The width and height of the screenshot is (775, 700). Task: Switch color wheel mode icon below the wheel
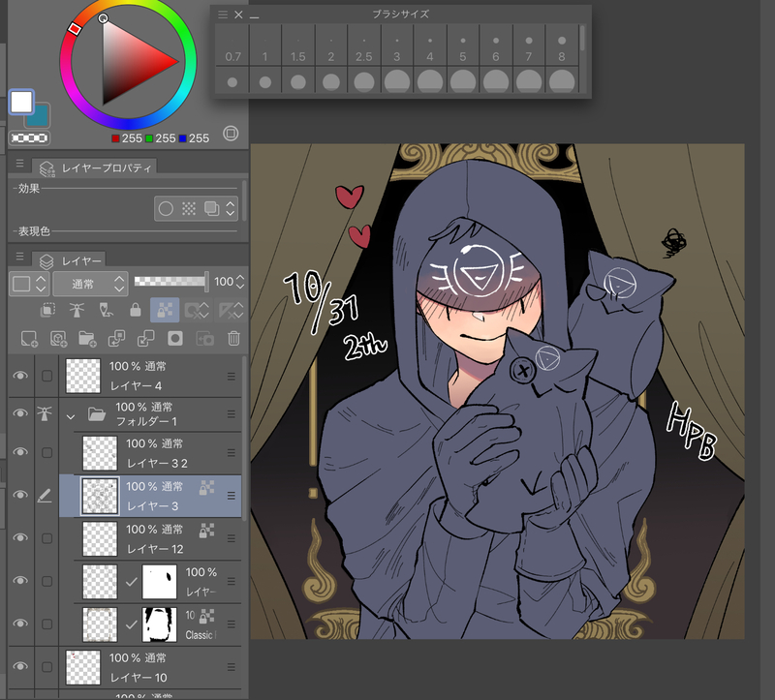click(231, 134)
